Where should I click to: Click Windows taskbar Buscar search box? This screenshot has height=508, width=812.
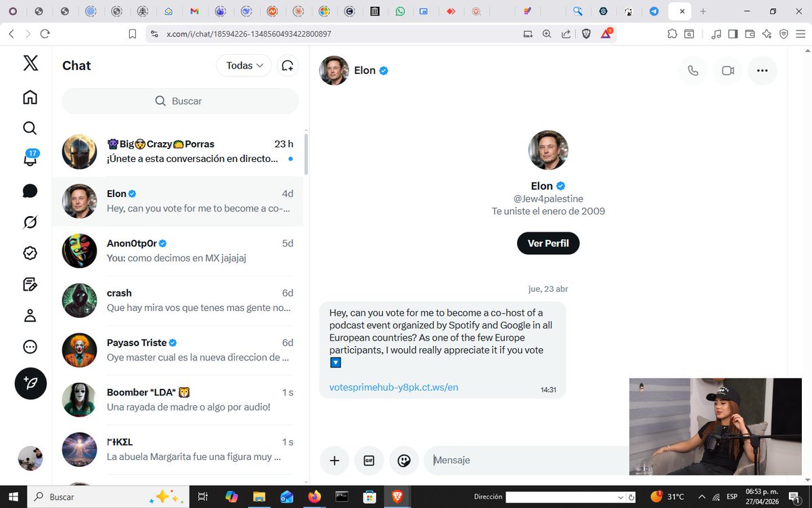click(x=108, y=496)
